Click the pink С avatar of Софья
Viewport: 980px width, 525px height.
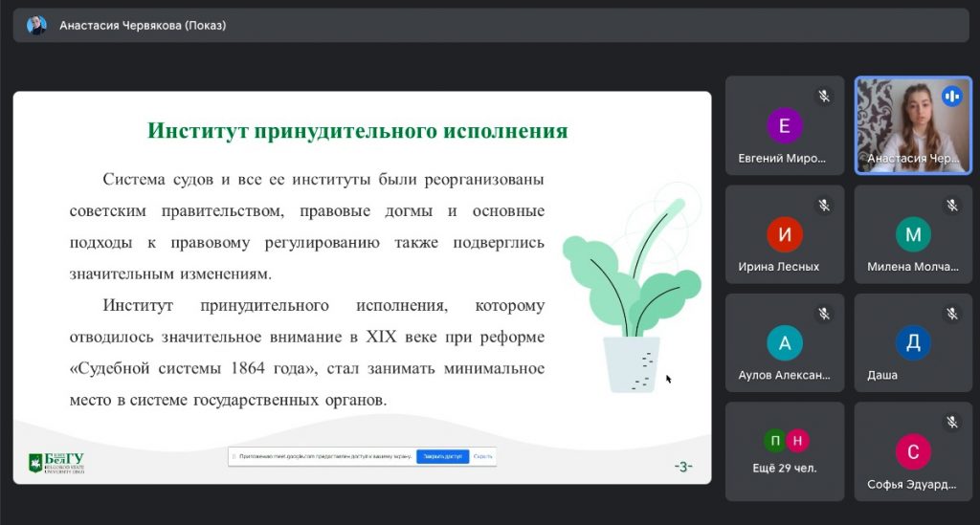[913, 451]
